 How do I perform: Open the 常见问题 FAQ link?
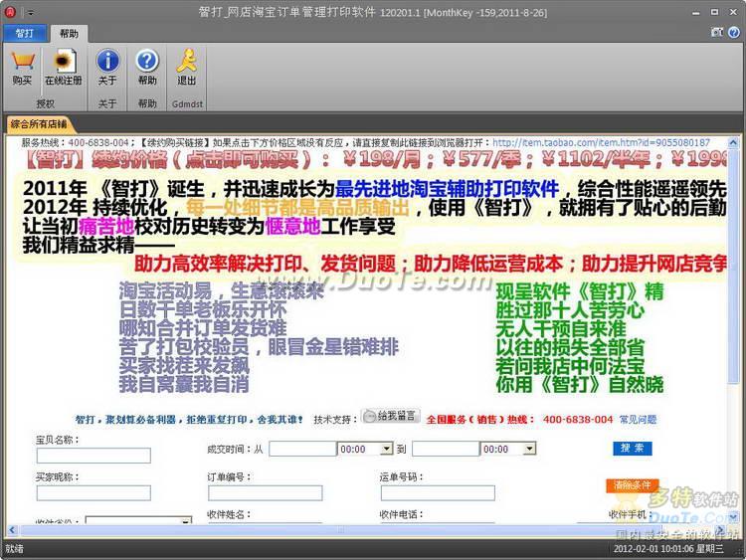[638, 419]
